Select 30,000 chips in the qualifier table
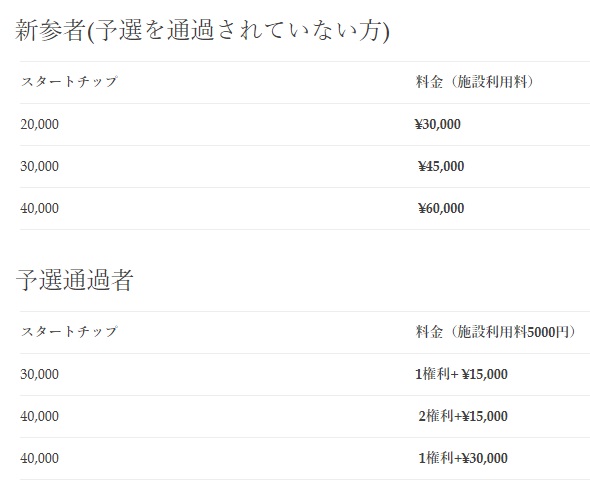The height and width of the screenshot is (500, 590). coord(40,374)
